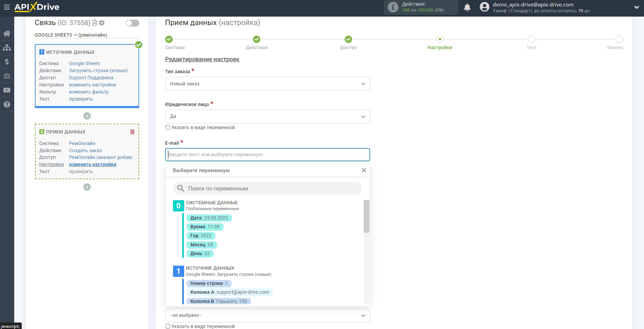Select the Колонка B variable

[219, 301]
